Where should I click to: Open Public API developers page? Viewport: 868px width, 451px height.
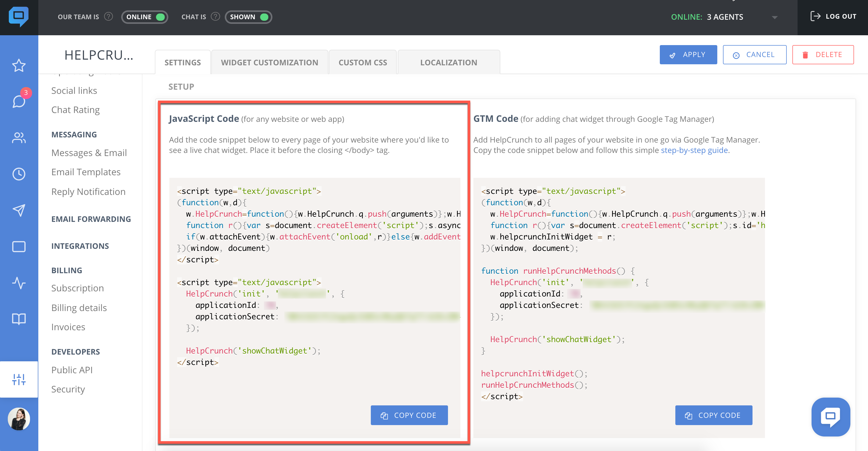tap(72, 370)
